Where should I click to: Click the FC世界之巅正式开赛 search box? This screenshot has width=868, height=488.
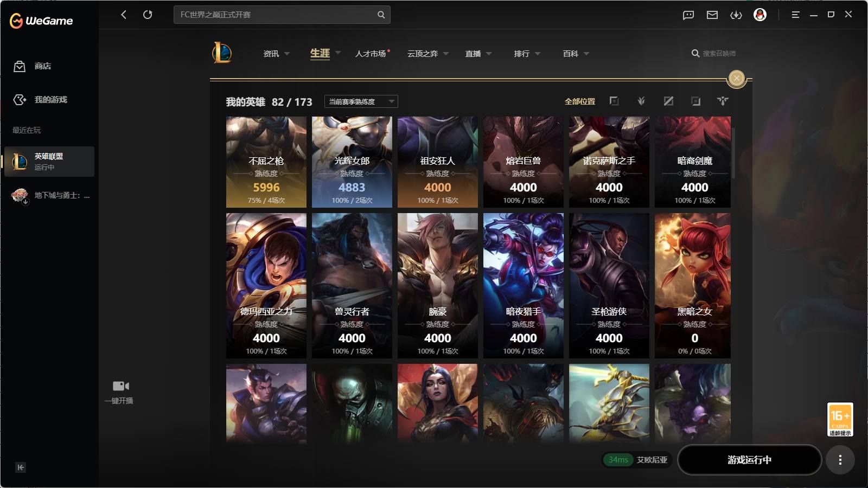tap(282, 15)
